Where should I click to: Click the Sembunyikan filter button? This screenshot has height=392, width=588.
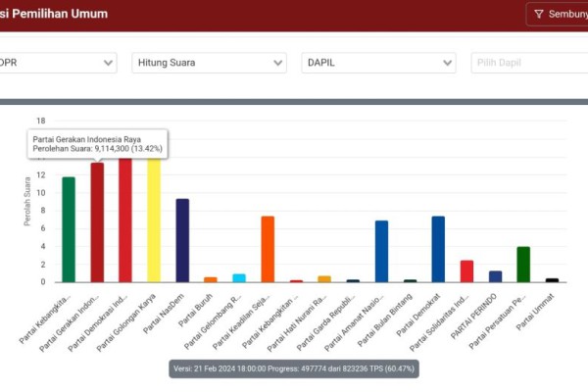[558, 15]
